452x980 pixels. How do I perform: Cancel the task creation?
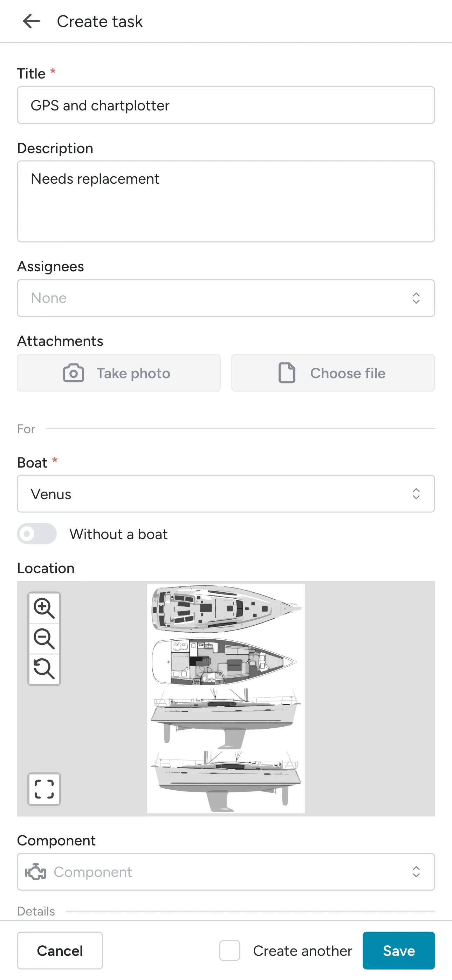(60, 951)
